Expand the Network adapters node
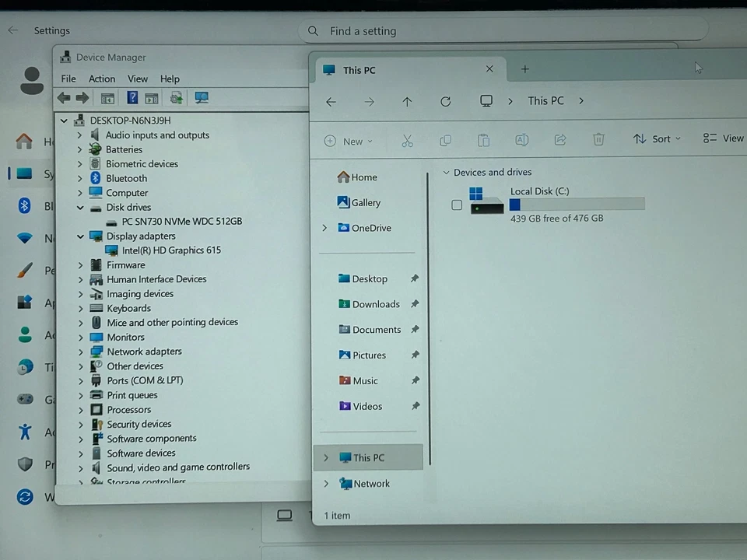 point(80,352)
